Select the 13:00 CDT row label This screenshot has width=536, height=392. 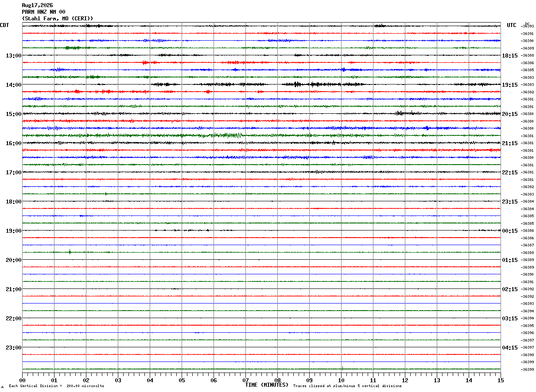[x=13, y=56]
